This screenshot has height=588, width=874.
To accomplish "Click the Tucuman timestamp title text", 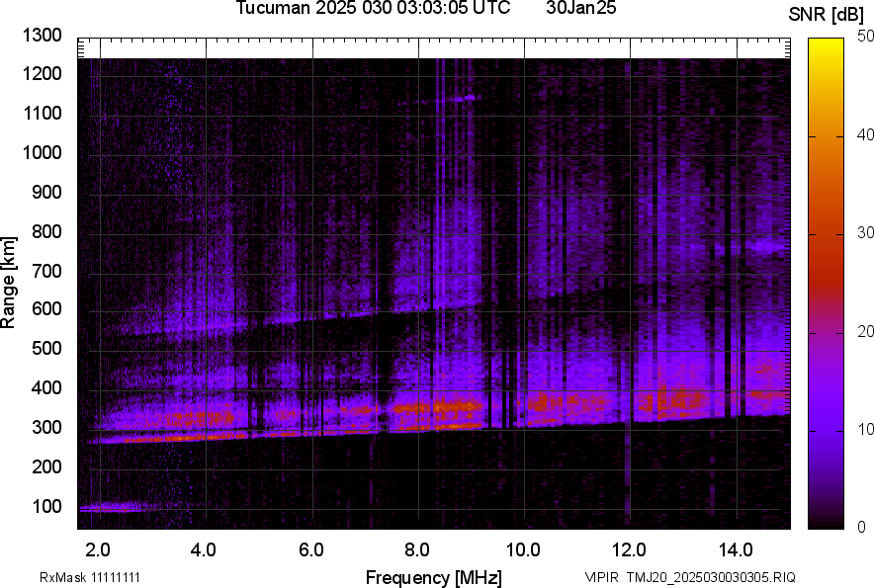I will (373, 9).
